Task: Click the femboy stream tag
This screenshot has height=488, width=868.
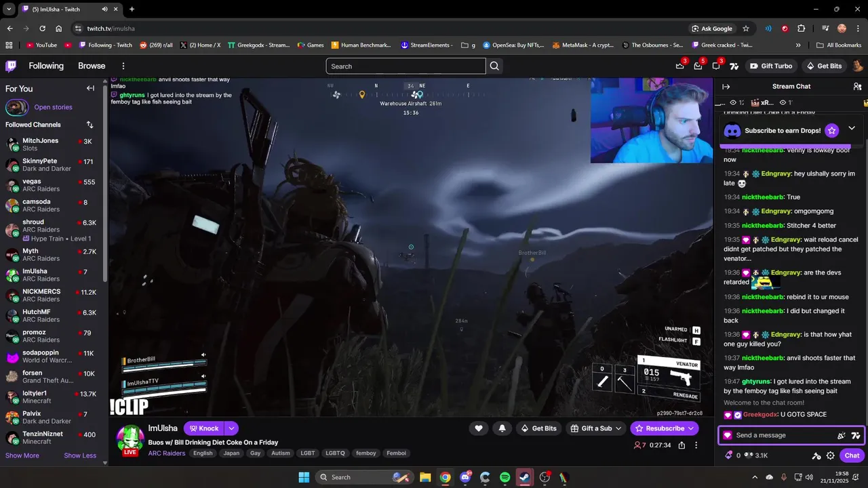Action: [x=366, y=453]
